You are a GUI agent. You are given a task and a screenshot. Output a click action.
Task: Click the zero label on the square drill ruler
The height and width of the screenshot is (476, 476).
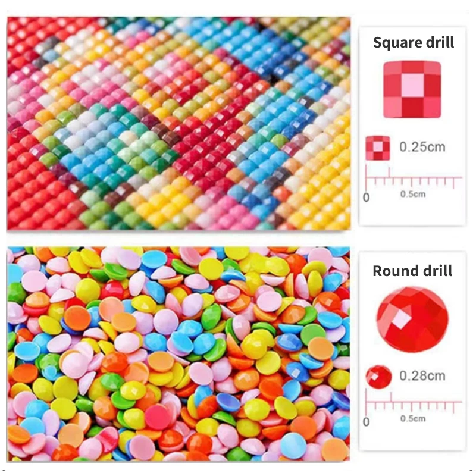(x=367, y=198)
